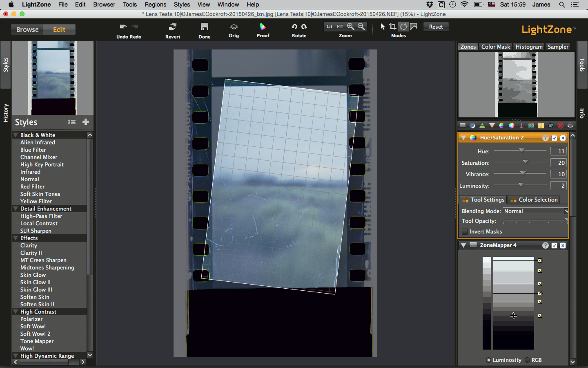
Task: Open the Blending Mode dropdown
Action: [535, 211]
